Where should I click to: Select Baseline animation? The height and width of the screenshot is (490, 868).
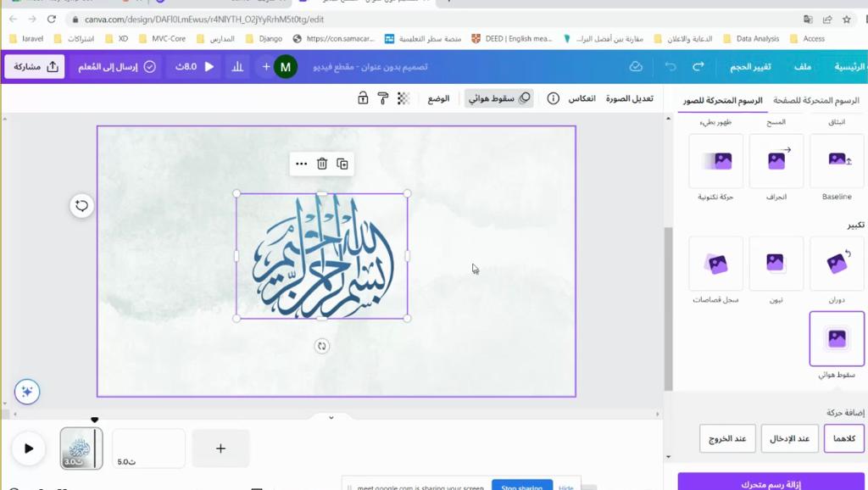pyautogui.click(x=837, y=161)
